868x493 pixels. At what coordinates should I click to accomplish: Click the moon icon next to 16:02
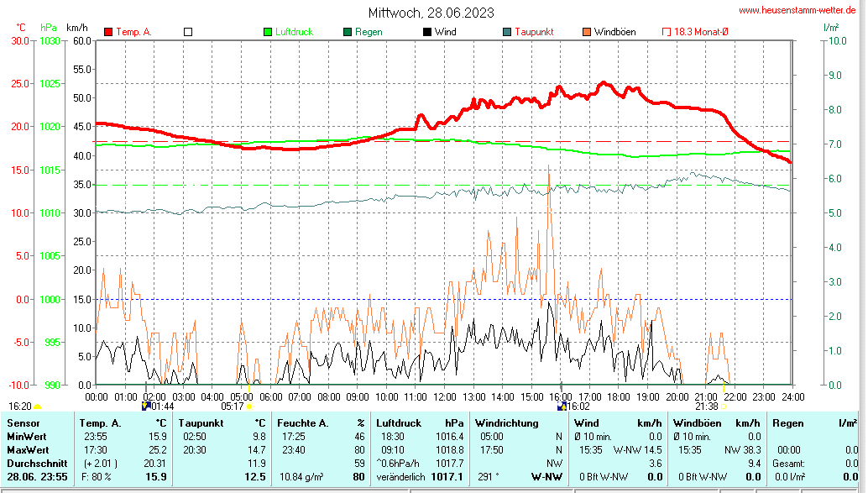click(562, 406)
